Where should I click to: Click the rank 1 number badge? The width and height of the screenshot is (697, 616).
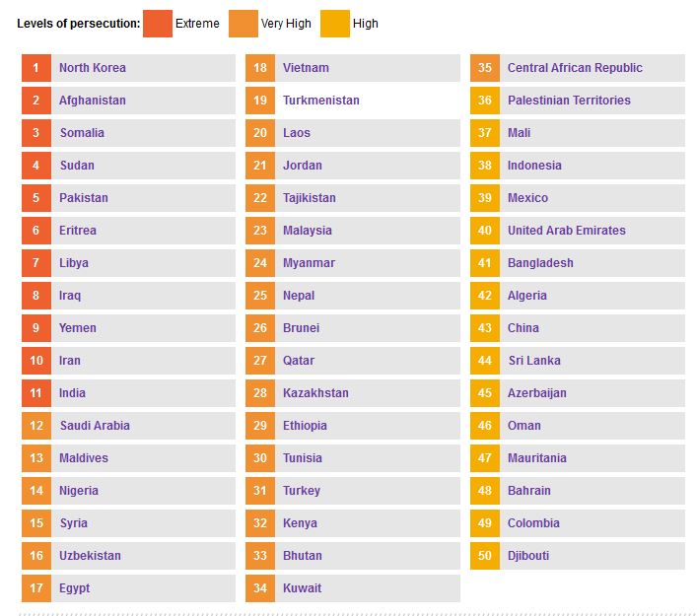(x=36, y=68)
